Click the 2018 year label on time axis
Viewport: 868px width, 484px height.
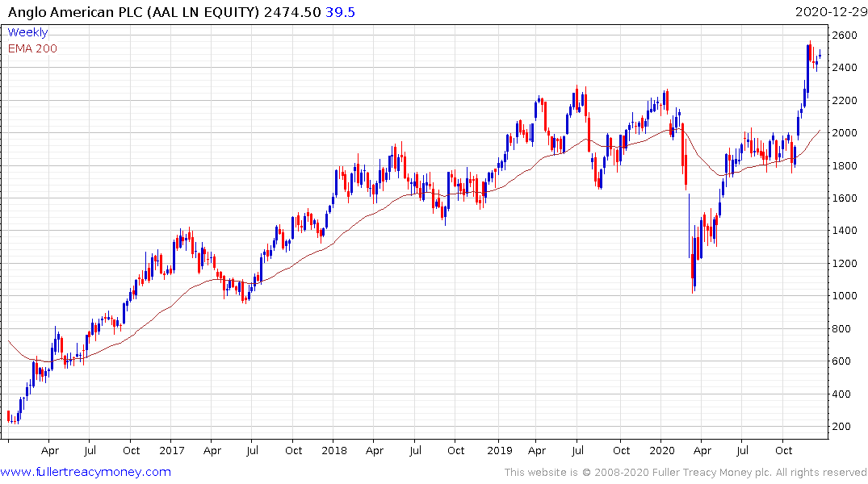334,450
